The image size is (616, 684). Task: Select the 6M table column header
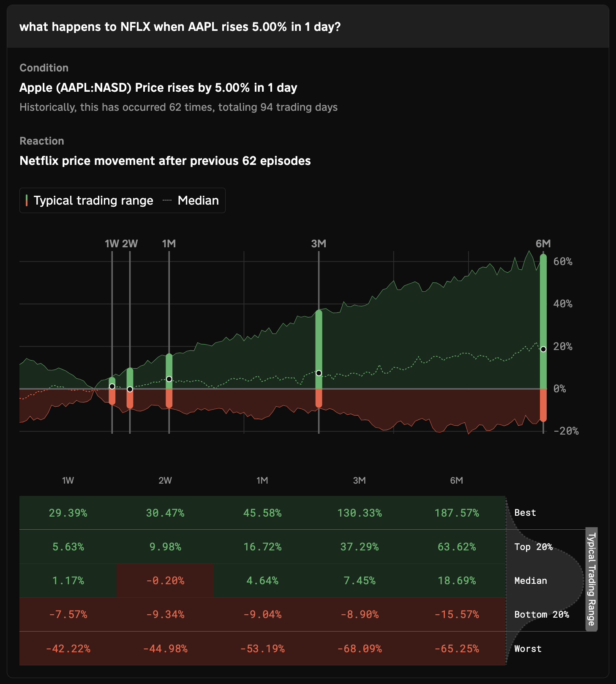pos(457,480)
